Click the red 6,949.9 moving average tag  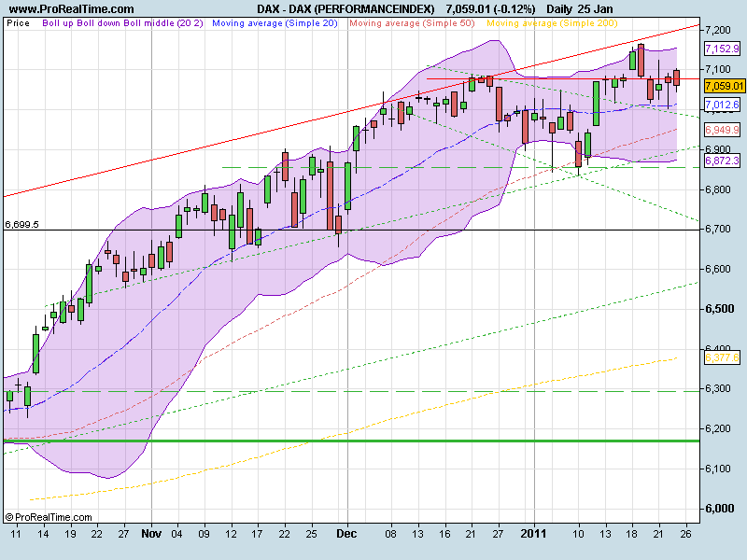pyautogui.click(x=722, y=130)
